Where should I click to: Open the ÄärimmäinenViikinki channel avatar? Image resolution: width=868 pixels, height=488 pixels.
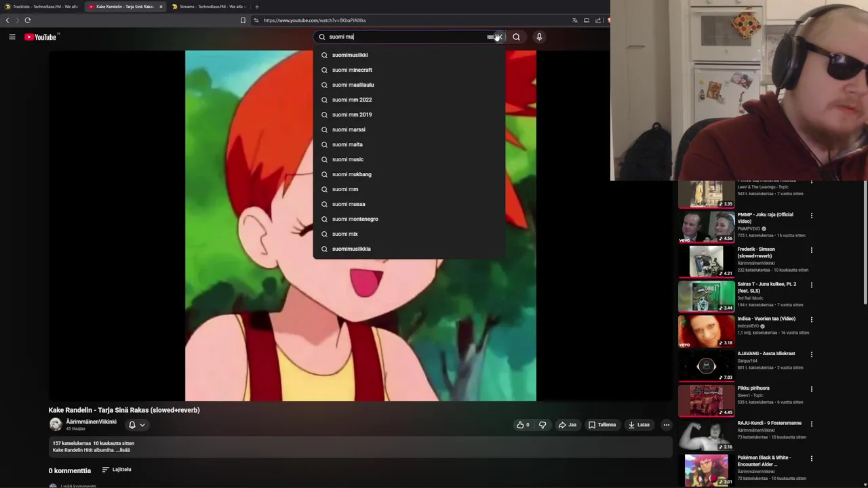click(56, 425)
